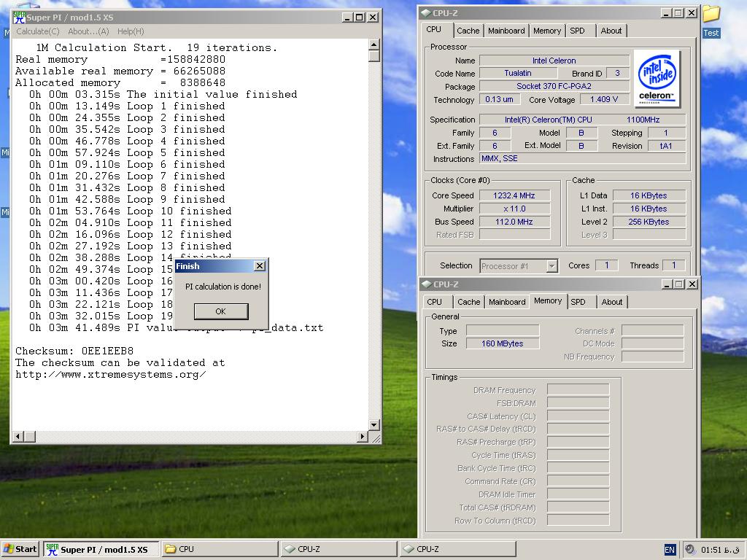
Task: Switch to second CPU-Z taskbar button
Action: click(x=458, y=549)
